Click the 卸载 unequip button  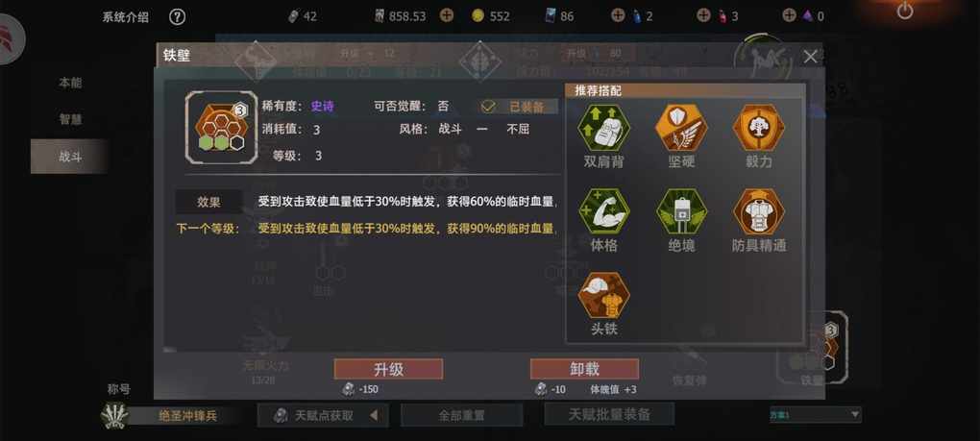click(x=584, y=369)
